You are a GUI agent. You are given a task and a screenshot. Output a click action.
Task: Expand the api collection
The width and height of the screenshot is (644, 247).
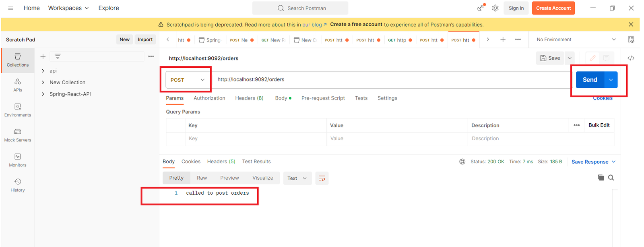(43, 71)
